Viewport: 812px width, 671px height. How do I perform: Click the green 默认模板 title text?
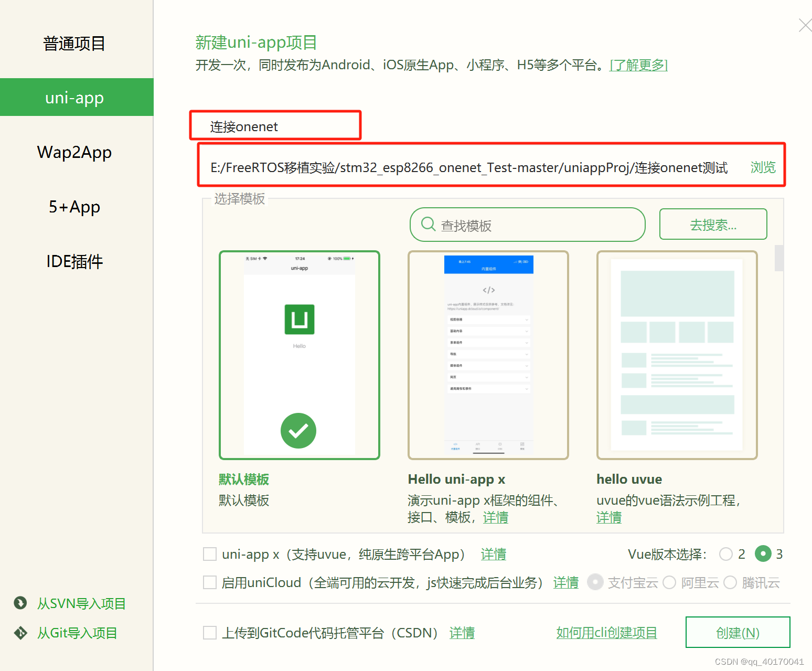tap(244, 479)
